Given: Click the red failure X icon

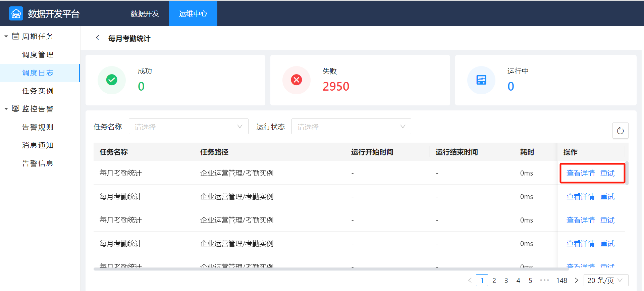Looking at the screenshot, I should tap(296, 80).
